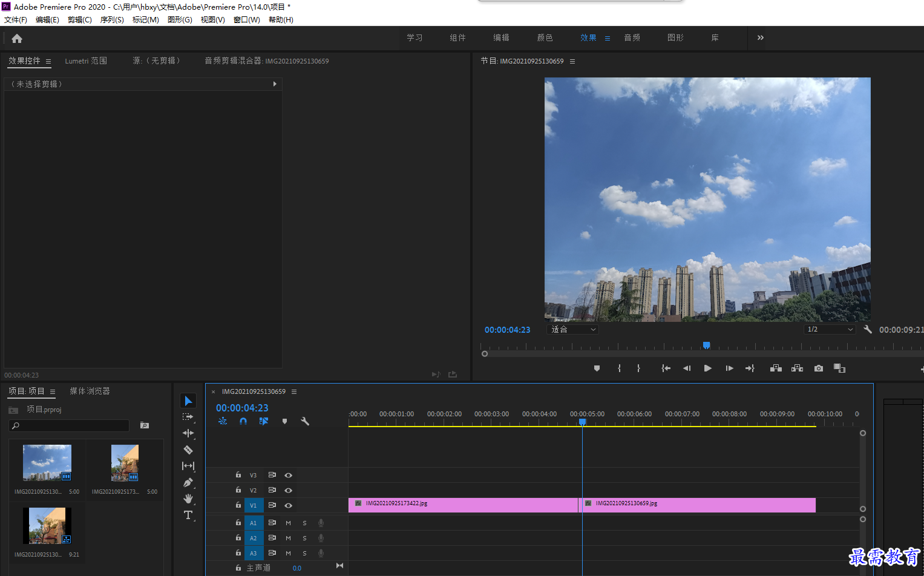Select the Type tool
The height and width of the screenshot is (576, 924).
point(188,515)
